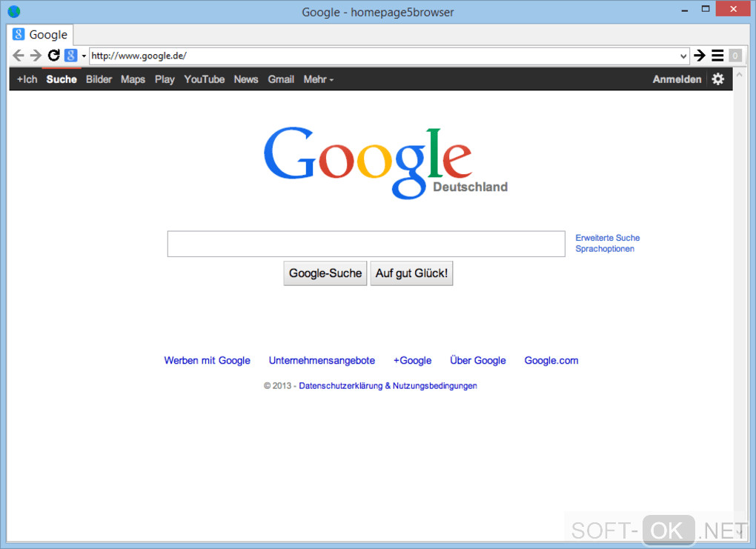This screenshot has height=549, width=756.
Task: Open the Unternehmensangebote link
Action: pyautogui.click(x=322, y=361)
